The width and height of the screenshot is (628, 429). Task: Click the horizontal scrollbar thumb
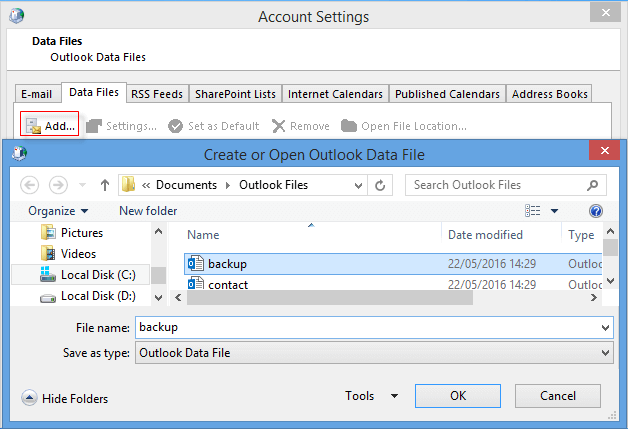[330, 298]
